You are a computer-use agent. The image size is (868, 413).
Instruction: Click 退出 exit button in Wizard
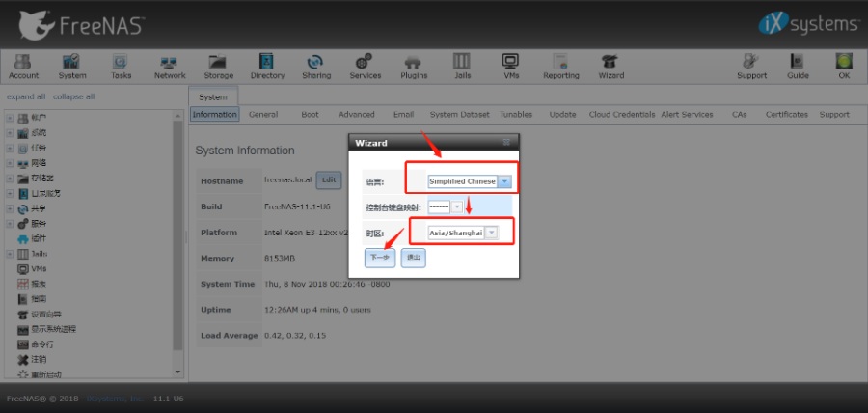click(x=414, y=258)
